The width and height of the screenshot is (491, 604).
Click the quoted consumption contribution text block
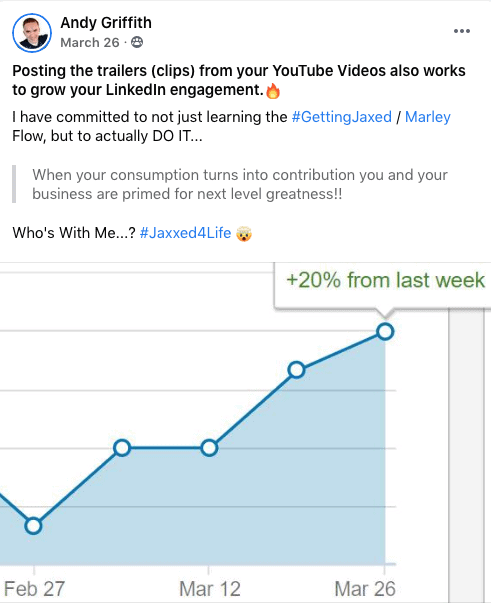240,184
